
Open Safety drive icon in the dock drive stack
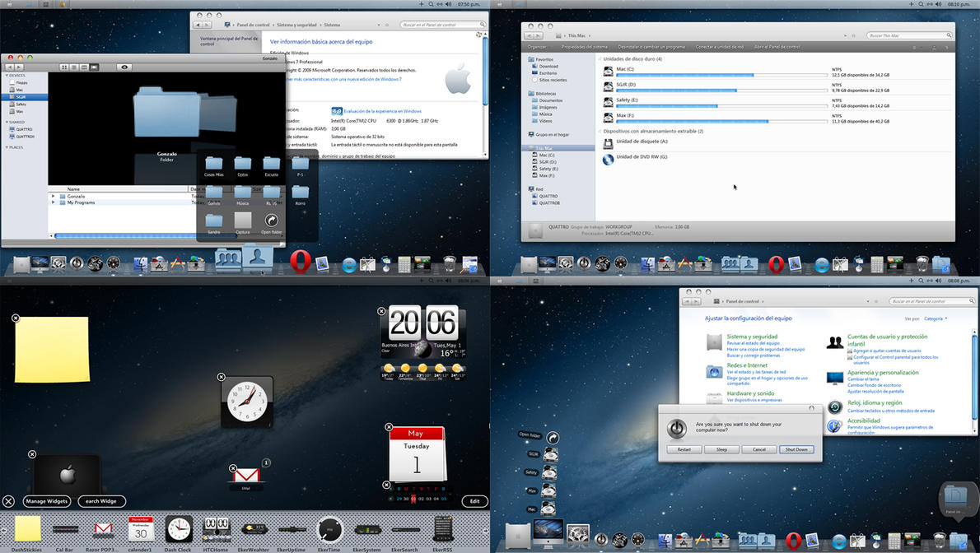click(x=548, y=472)
